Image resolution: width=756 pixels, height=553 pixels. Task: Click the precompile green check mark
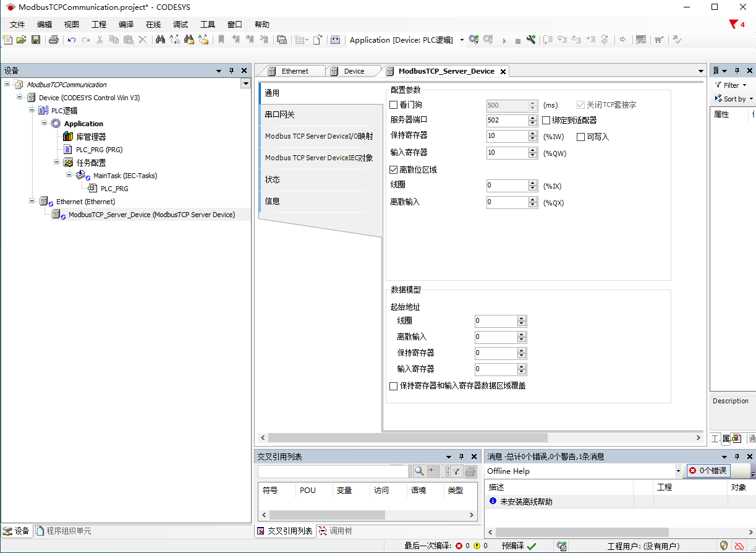(x=532, y=546)
